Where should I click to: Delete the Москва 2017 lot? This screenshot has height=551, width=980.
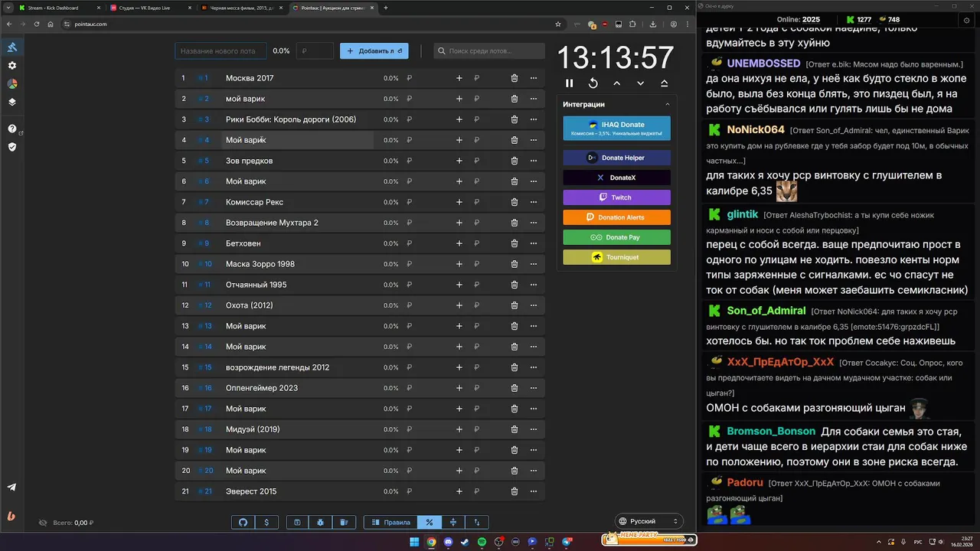click(x=514, y=78)
